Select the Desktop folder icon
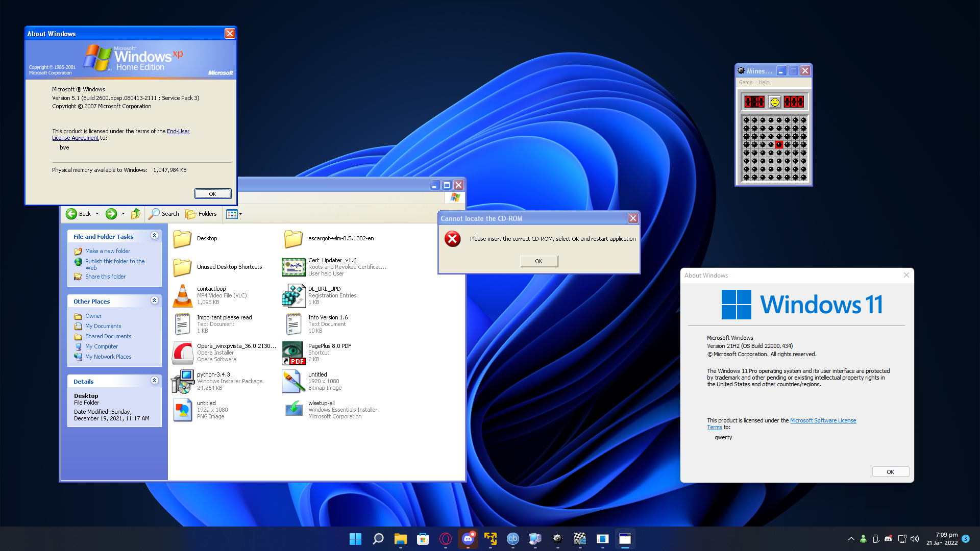The image size is (980, 551). [x=182, y=239]
